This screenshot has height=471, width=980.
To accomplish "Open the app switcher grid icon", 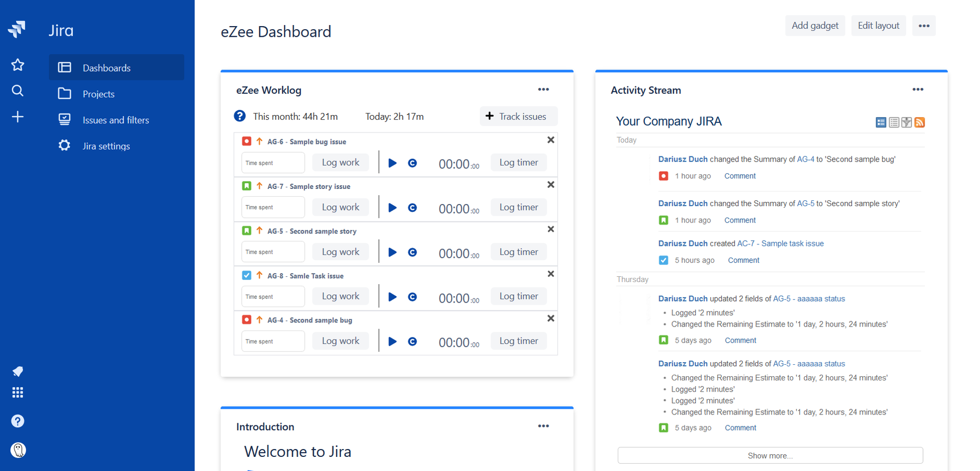I will point(18,392).
